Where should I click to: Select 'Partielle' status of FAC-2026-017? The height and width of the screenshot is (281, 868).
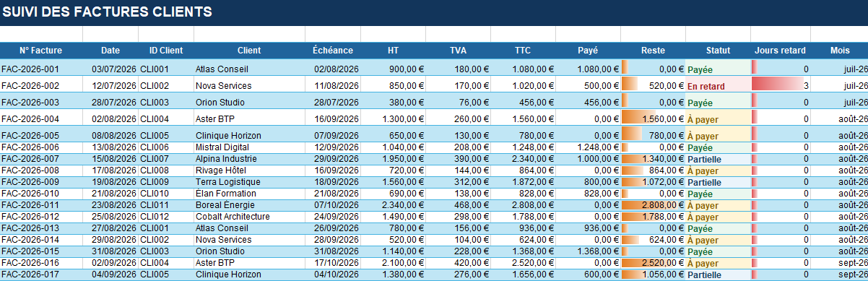tap(718, 274)
